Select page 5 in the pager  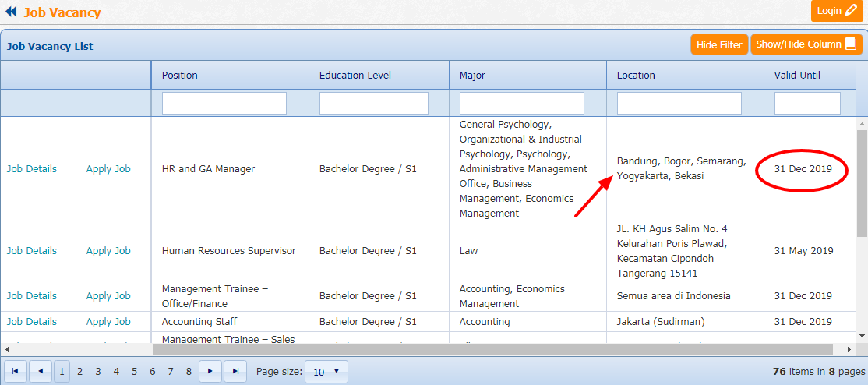click(134, 372)
